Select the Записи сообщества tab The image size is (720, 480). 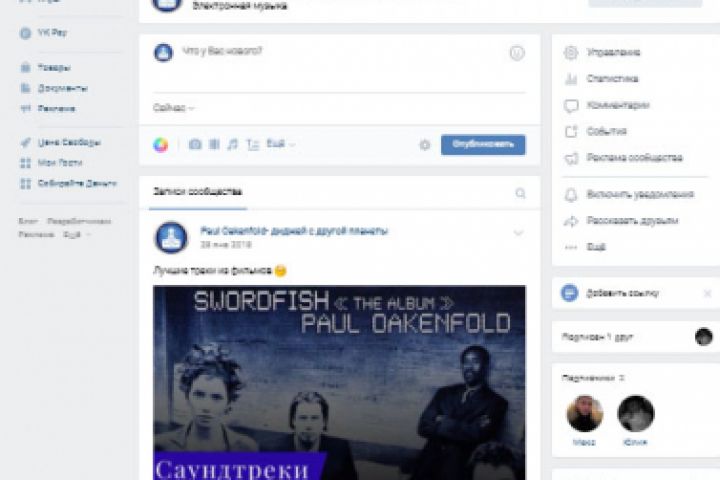(x=197, y=192)
